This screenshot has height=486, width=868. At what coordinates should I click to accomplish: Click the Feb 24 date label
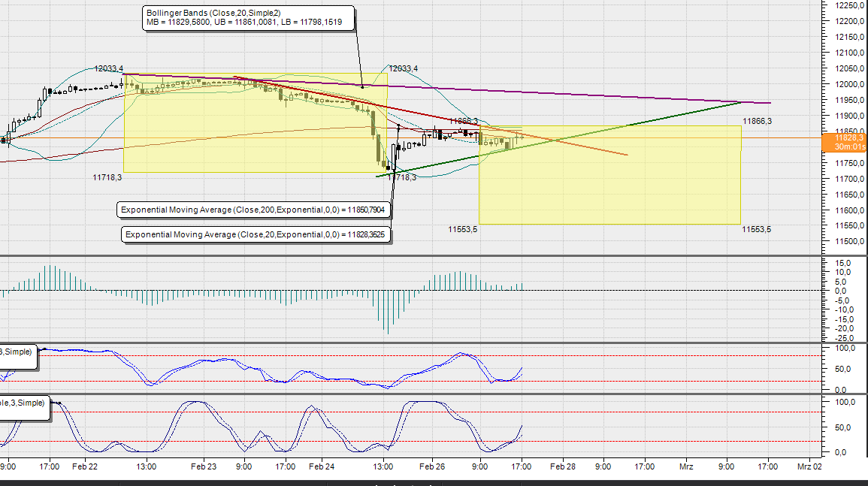pyautogui.click(x=322, y=466)
